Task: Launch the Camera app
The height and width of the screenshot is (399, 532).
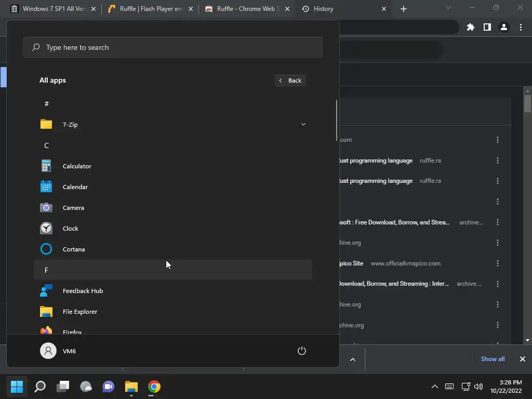Action: click(172, 208)
